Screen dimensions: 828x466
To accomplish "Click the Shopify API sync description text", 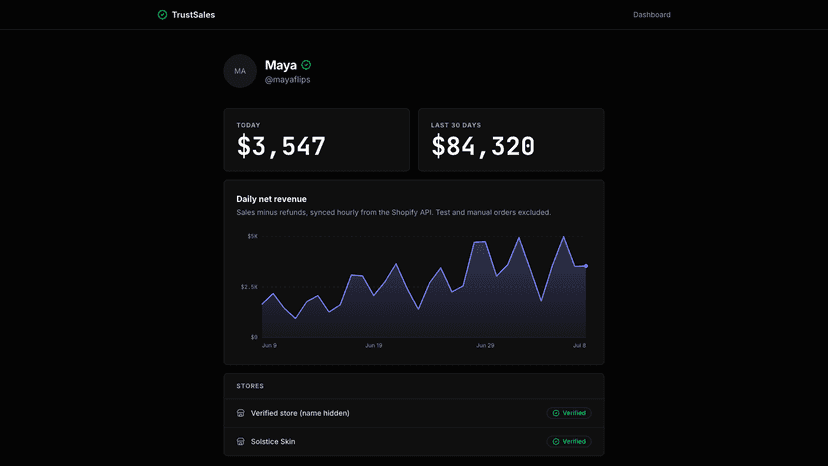I will (393, 212).
